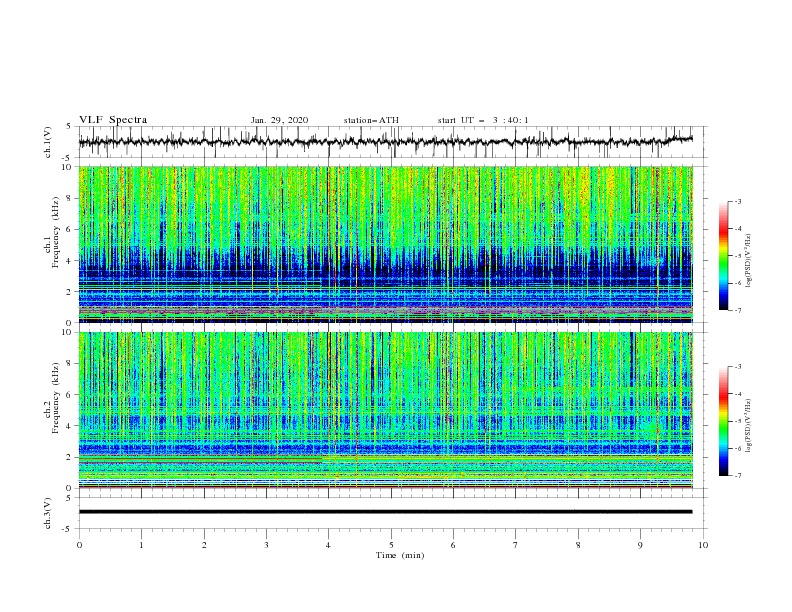The height and width of the screenshot is (612, 792).
Task: Click inside the ch.1 spectrogram panel
Action: [385, 244]
